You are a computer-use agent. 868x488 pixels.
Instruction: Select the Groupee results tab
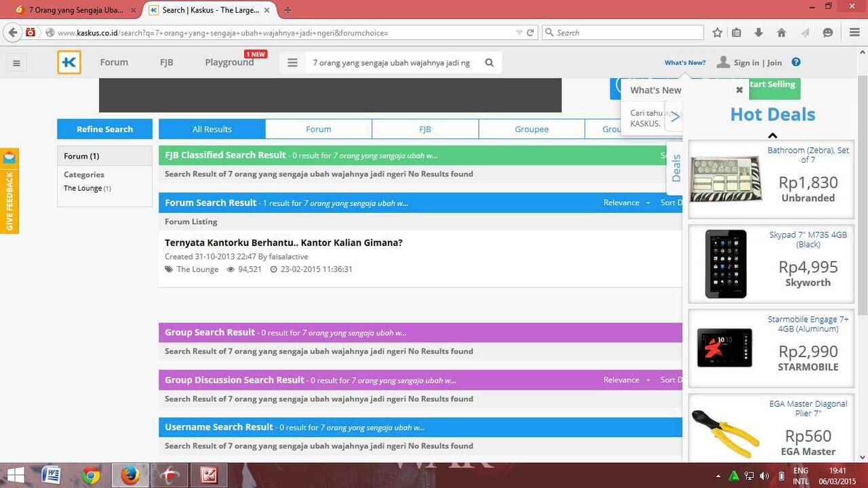[x=532, y=129]
